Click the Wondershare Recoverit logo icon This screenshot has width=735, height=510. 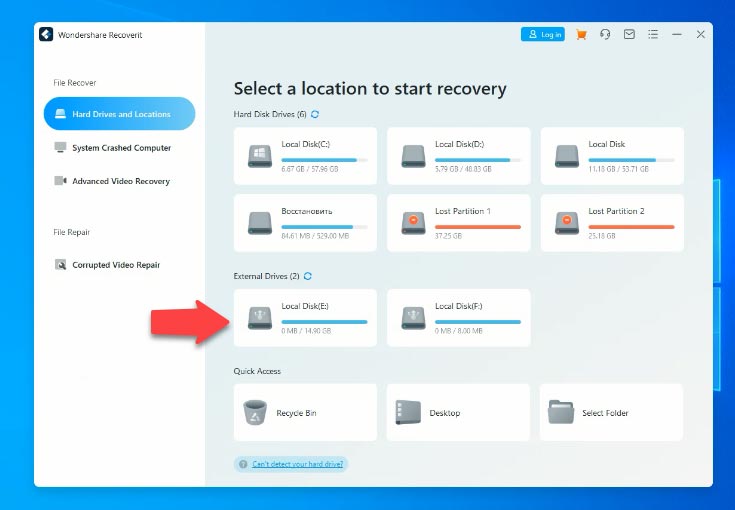point(46,34)
